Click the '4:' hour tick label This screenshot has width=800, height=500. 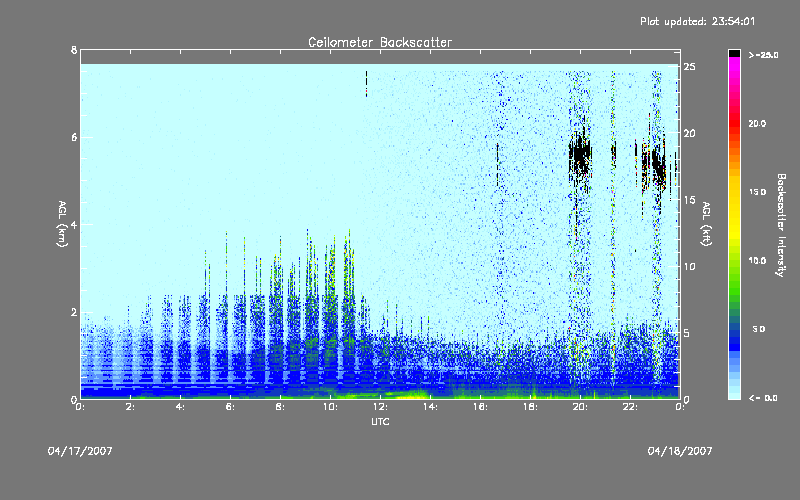point(180,407)
